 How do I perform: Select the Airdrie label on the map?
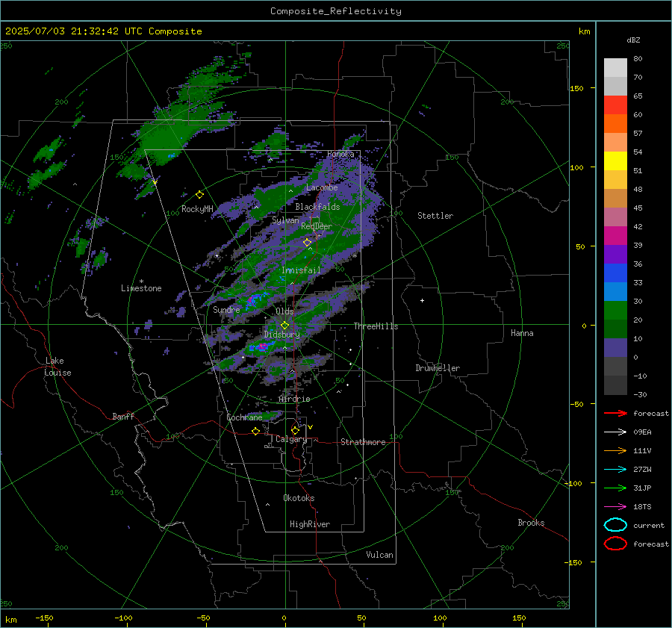tap(294, 399)
